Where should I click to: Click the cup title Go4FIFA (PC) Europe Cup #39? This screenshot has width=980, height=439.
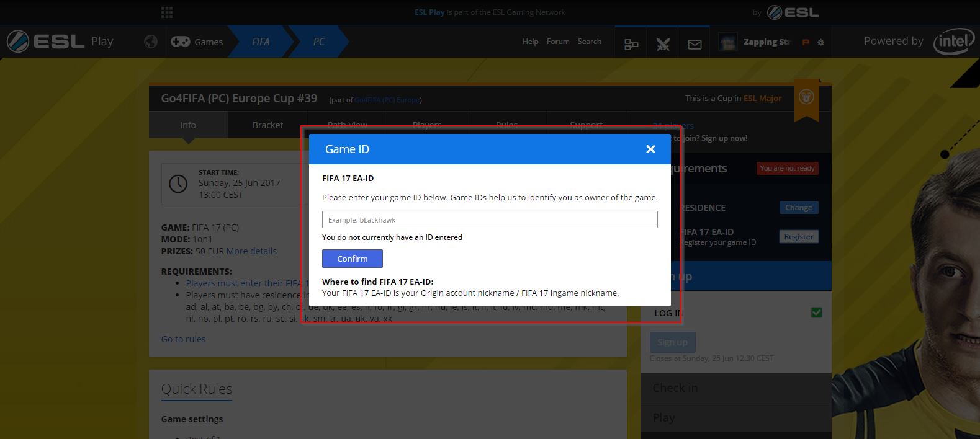point(239,99)
